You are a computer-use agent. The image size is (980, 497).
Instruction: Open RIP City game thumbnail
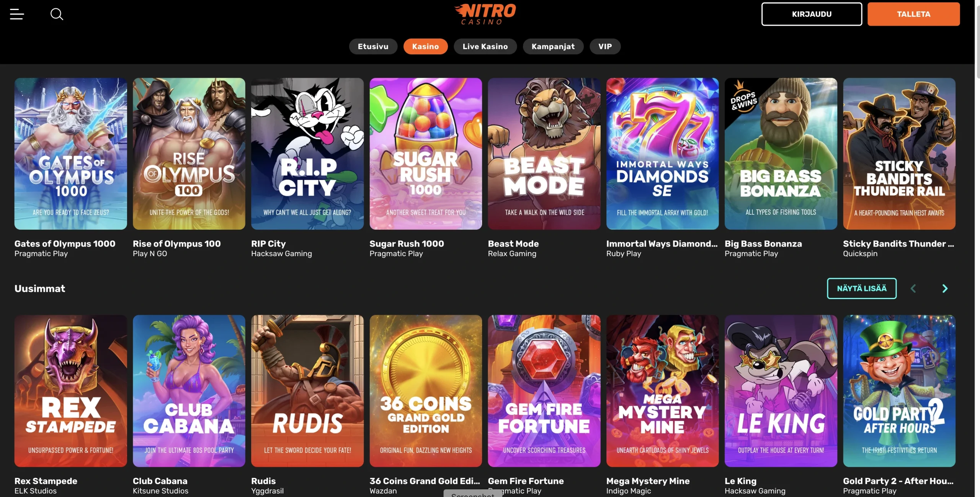coord(307,154)
